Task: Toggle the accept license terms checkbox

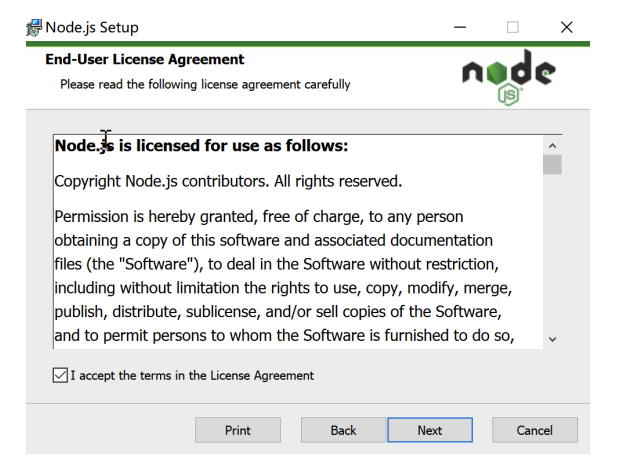Action: pyautogui.click(x=60, y=375)
